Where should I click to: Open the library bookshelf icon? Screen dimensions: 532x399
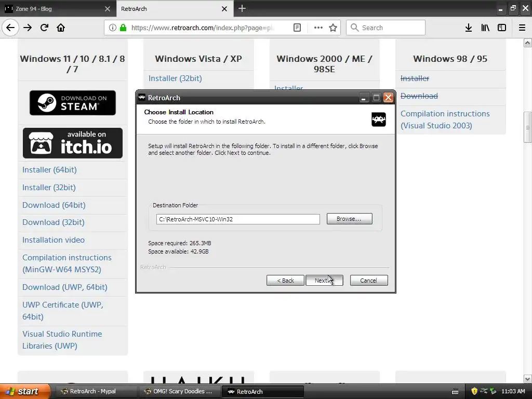point(485,28)
